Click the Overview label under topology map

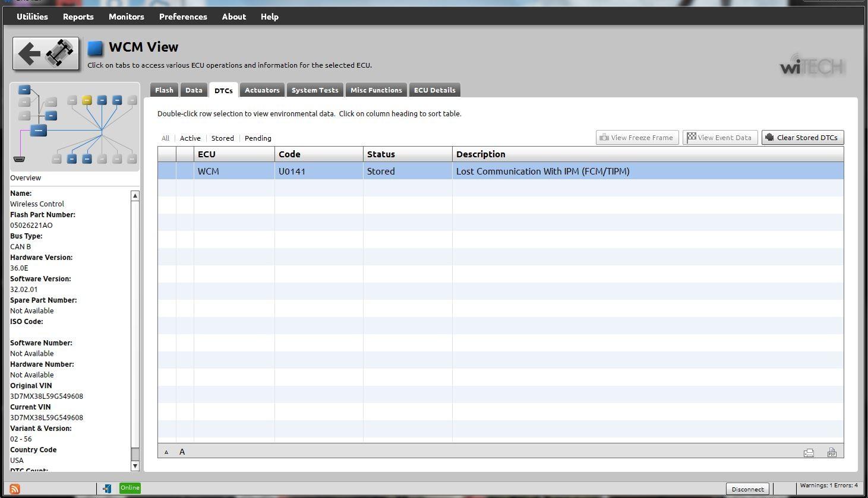(26, 178)
